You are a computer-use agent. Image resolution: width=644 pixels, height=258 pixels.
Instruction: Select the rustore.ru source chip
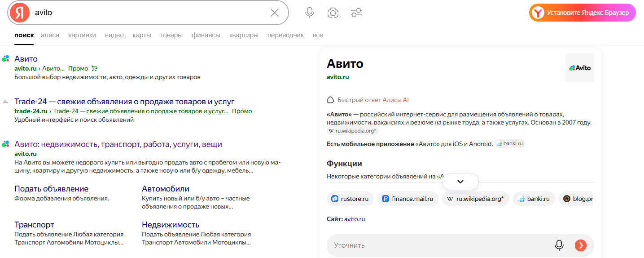pos(350,199)
